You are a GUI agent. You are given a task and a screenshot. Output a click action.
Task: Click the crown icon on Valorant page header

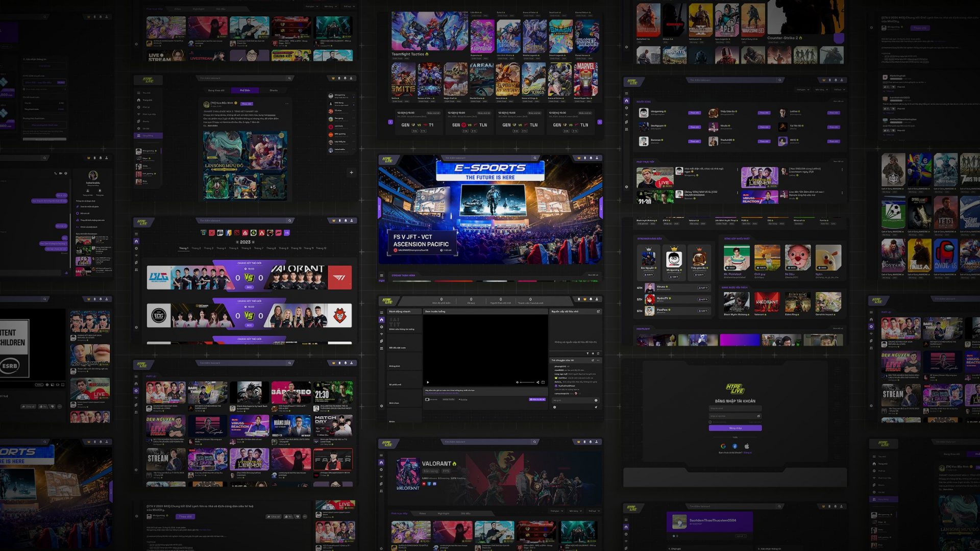(x=579, y=442)
